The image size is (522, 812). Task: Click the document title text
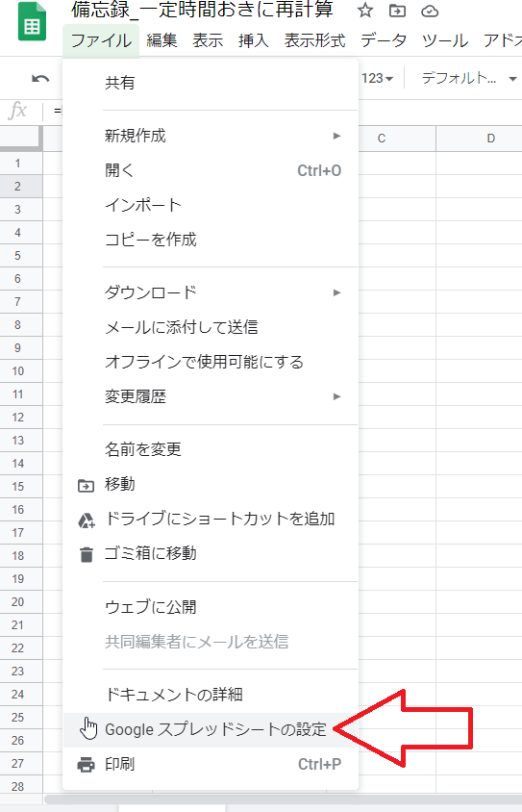(x=202, y=10)
